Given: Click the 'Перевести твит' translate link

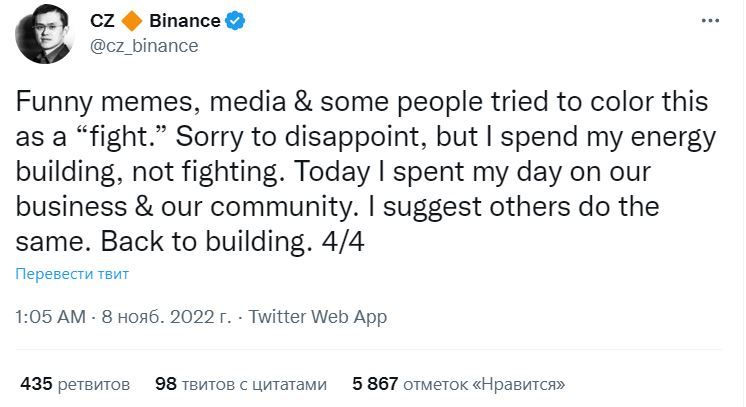Looking at the screenshot, I should 72,274.
